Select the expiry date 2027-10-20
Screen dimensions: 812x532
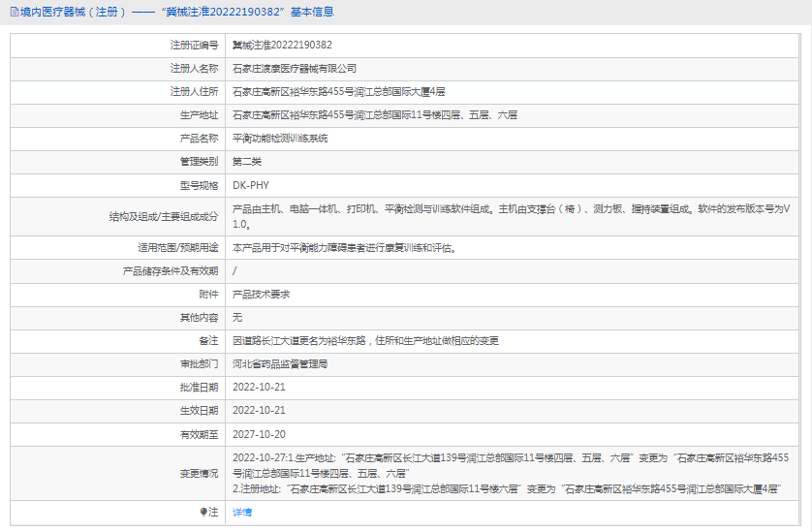[x=259, y=434]
